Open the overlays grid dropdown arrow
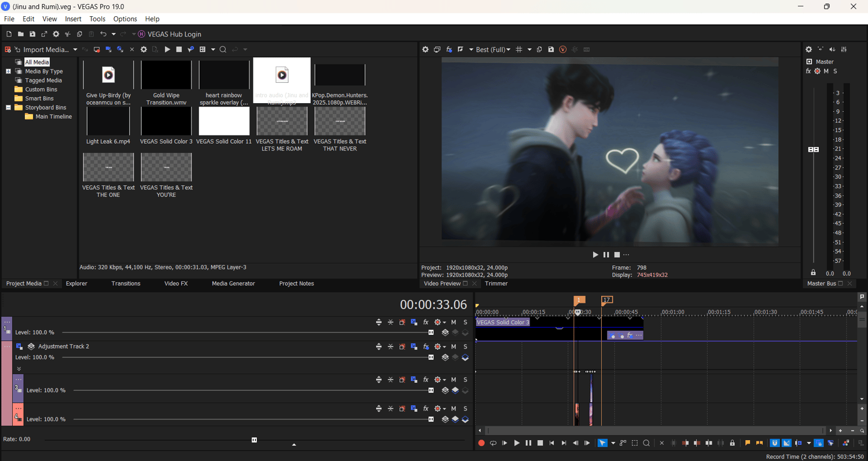The image size is (868, 461). tap(529, 50)
